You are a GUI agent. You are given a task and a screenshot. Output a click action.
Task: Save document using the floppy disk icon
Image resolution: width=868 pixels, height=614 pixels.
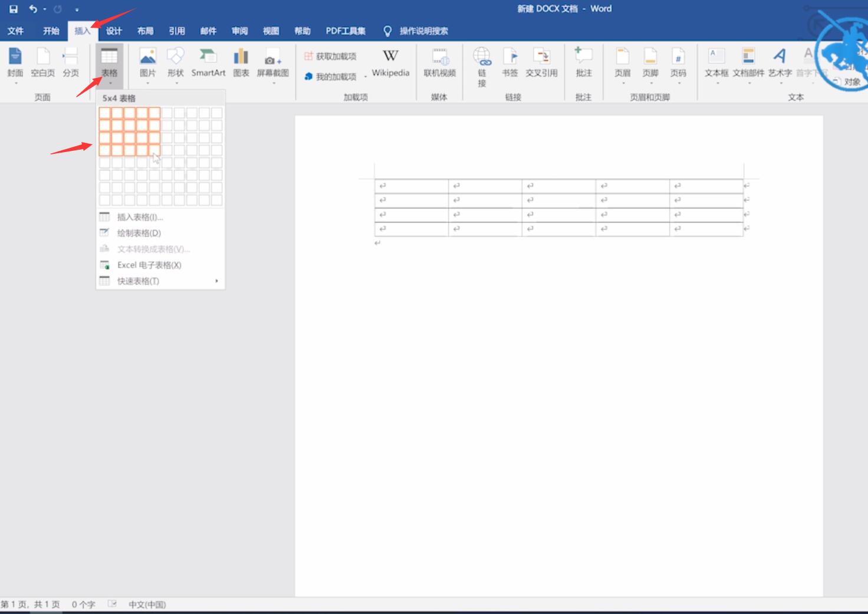[14, 9]
